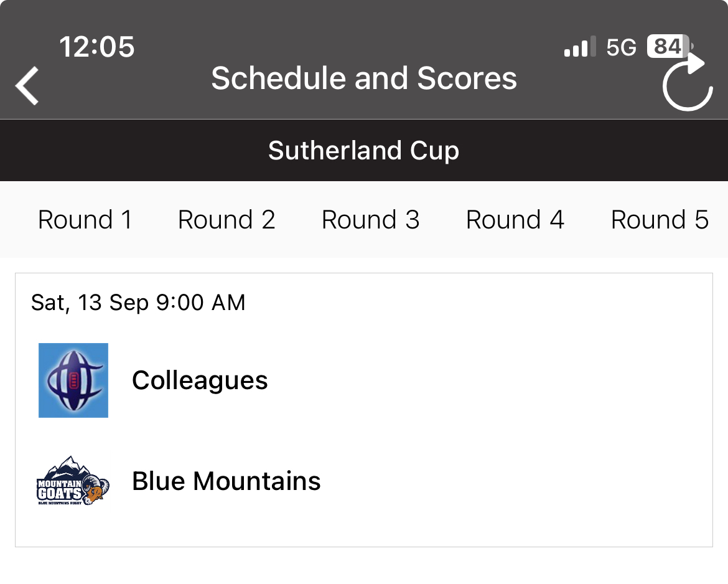Tap the 12:05 clock in status bar

coord(96,47)
